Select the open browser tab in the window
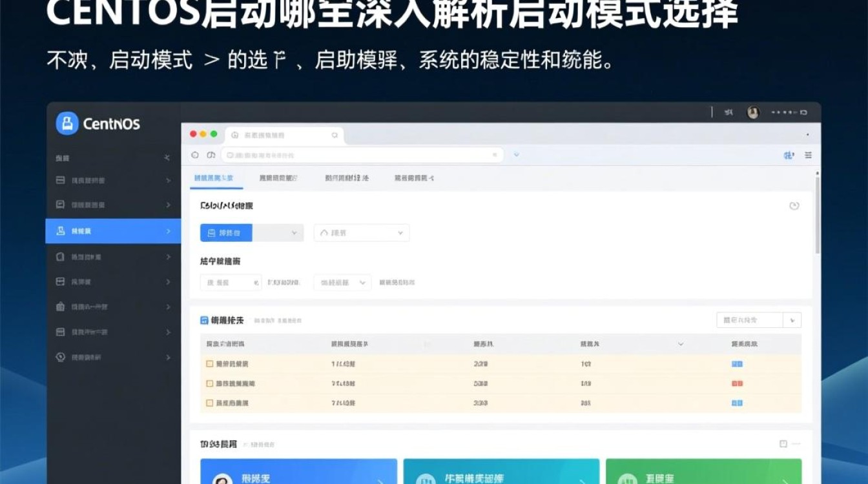The image size is (868, 484). [284, 136]
